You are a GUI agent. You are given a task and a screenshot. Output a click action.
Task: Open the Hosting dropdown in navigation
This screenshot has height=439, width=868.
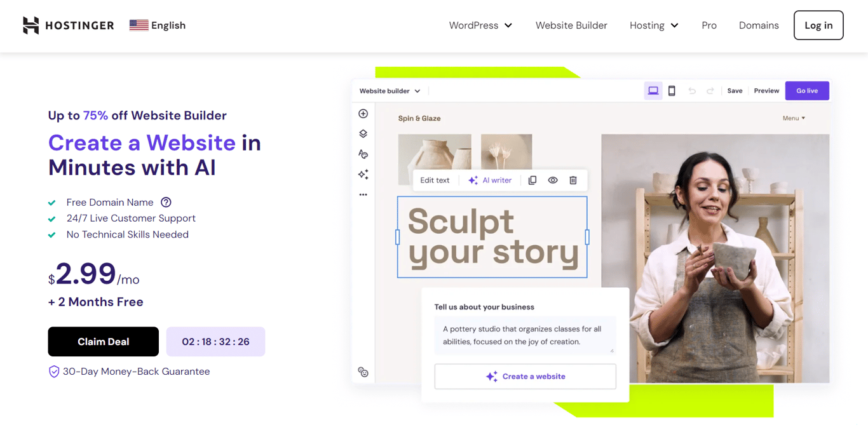pyautogui.click(x=654, y=25)
